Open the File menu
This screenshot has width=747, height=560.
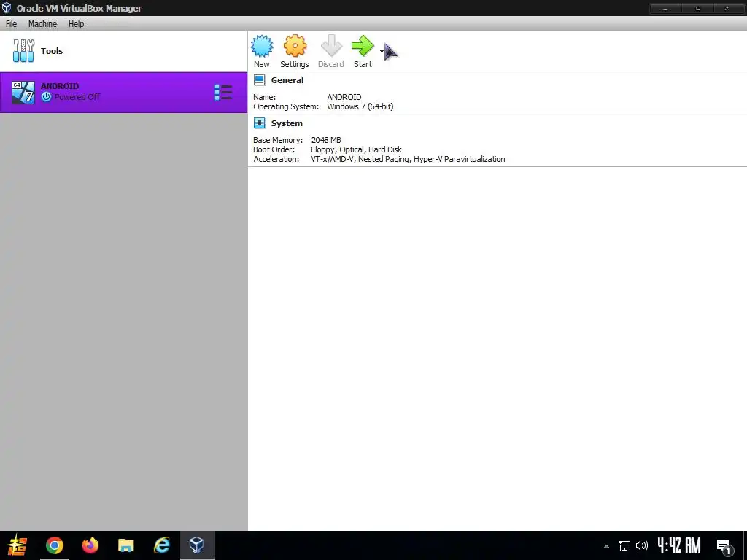coord(12,24)
